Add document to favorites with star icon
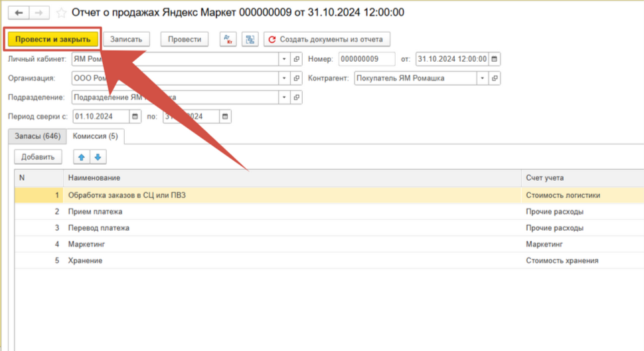644x351 pixels. pyautogui.click(x=62, y=13)
